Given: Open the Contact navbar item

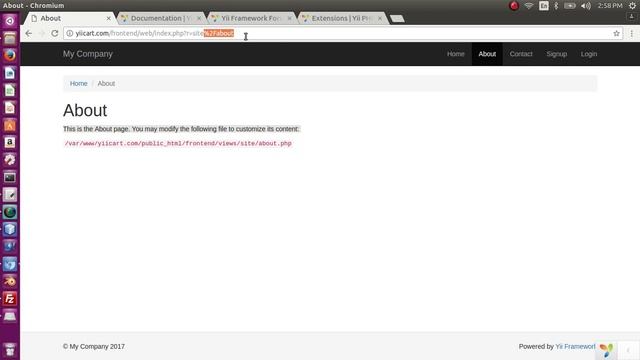Looking at the screenshot, I should (x=521, y=54).
